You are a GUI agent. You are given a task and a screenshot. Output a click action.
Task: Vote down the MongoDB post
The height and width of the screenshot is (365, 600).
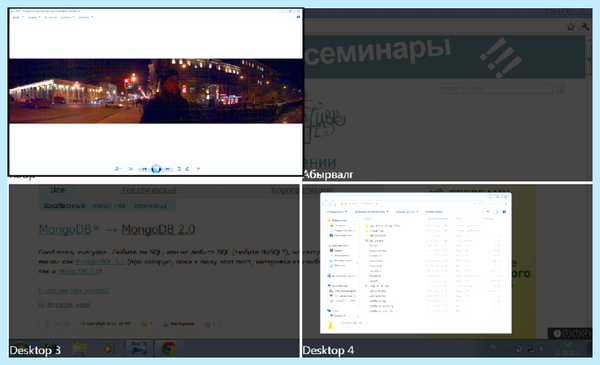point(67,324)
